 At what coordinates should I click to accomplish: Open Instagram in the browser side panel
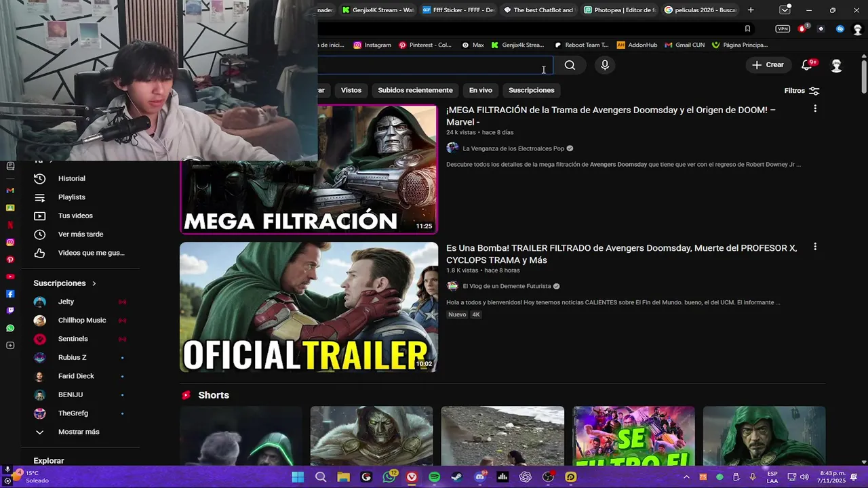click(10, 242)
